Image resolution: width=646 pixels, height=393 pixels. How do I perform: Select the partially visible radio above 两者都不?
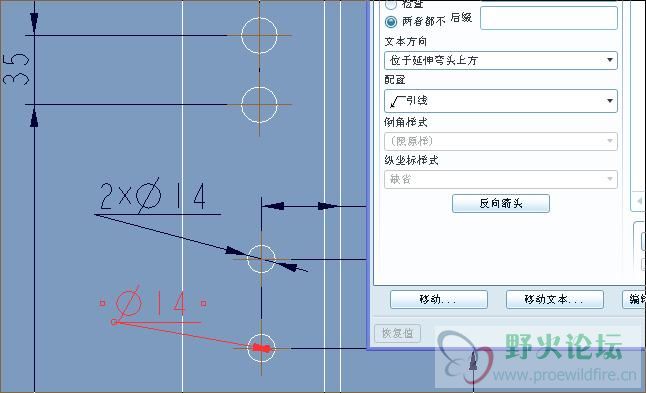click(391, 4)
